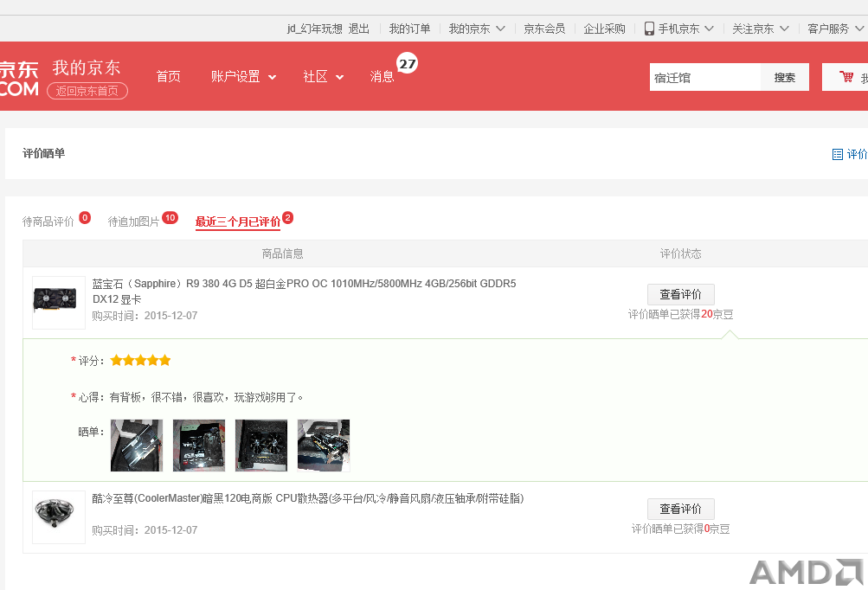Image resolution: width=868 pixels, height=590 pixels.
Task: Open the first 晒单 review photo
Action: click(137, 446)
